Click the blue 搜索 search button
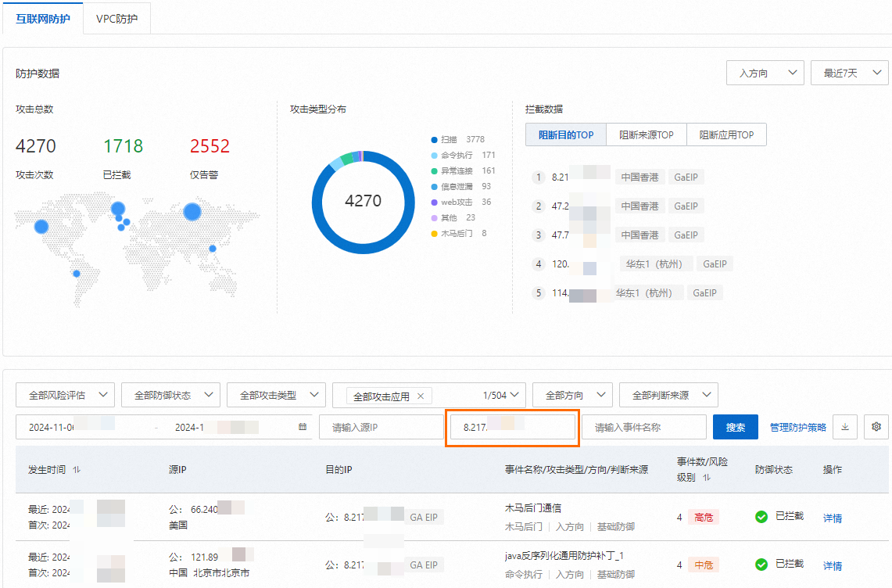The height and width of the screenshot is (588, 892). (735, 427)
